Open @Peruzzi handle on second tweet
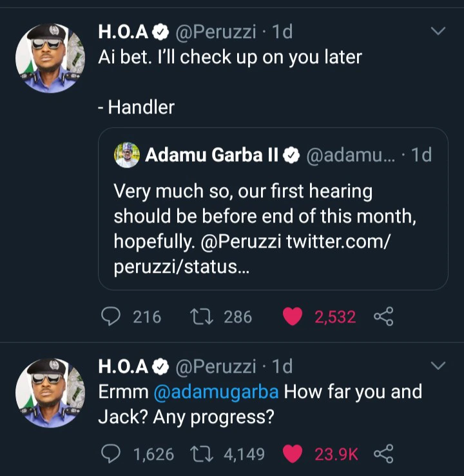Viewport: 464px width, 476px height. pos(215,366)
